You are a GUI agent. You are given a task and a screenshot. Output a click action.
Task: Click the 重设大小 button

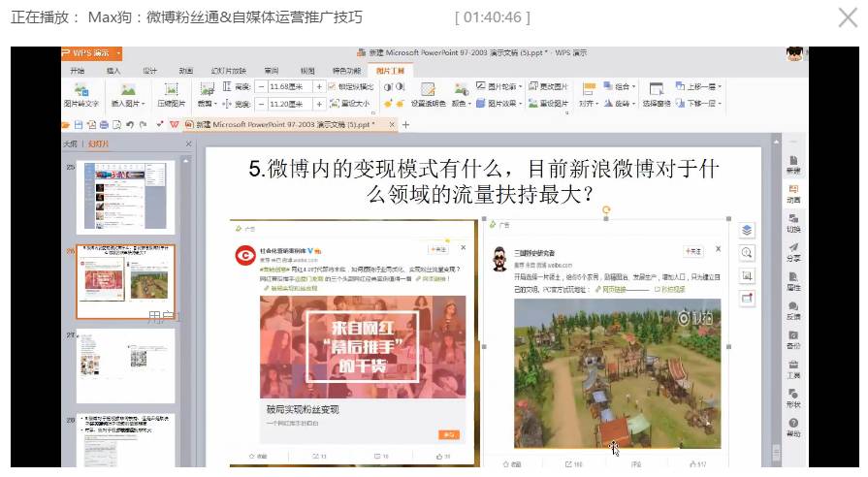click(350, 104)
